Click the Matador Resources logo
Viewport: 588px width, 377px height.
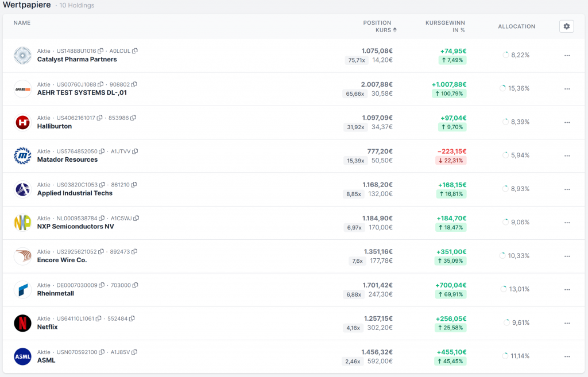(x=22, y=156)
